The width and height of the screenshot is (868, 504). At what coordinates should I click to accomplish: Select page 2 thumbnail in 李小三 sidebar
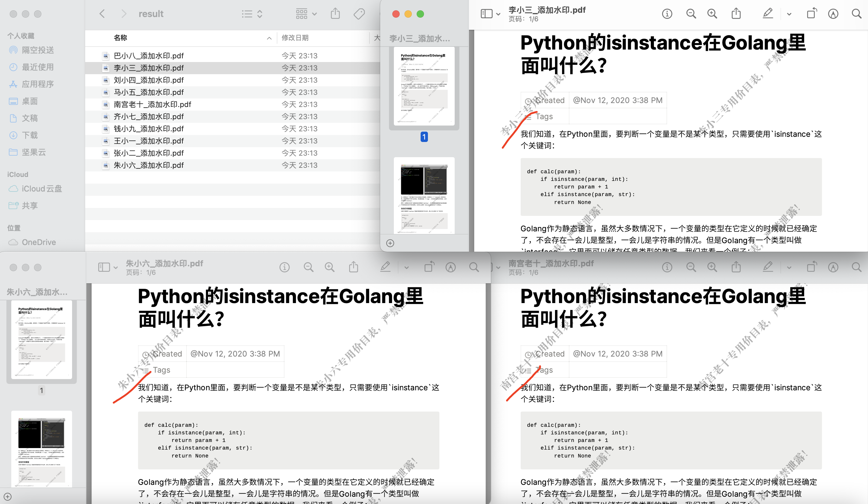click(424, 195)
